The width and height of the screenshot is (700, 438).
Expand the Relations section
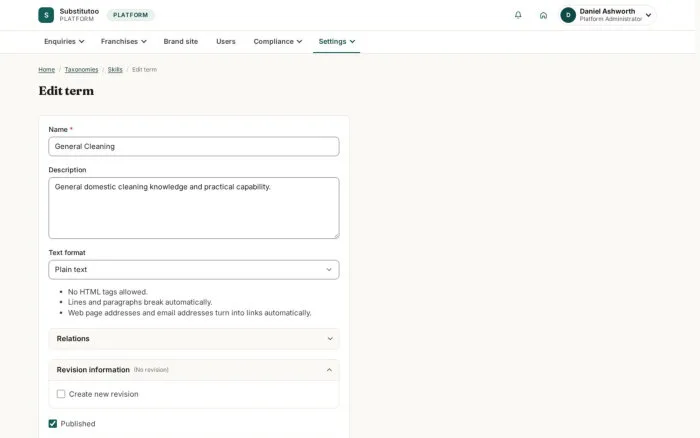[x=194, y=339]
